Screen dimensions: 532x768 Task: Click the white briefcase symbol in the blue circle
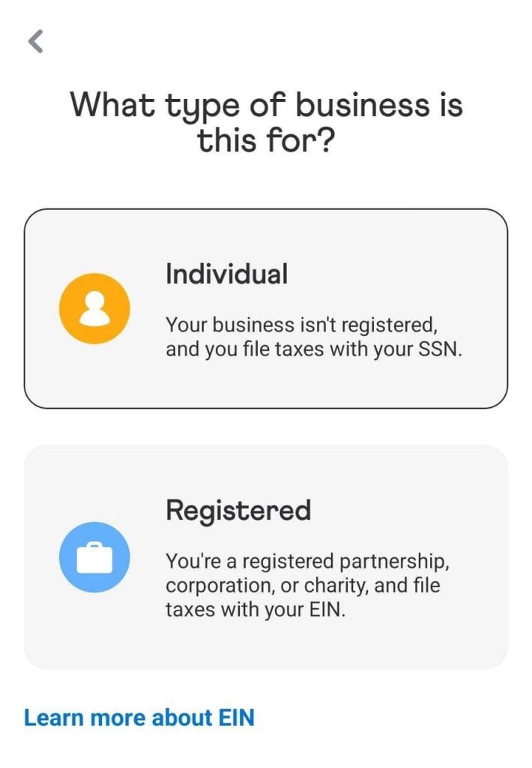point(94,558)
